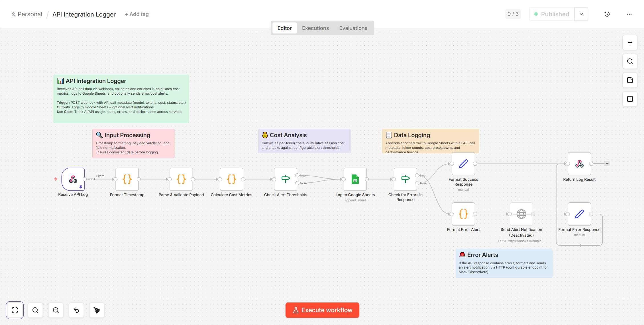Open the Receive API Log webhook node
The image size is (644, 325).
(x=73, y=180)
